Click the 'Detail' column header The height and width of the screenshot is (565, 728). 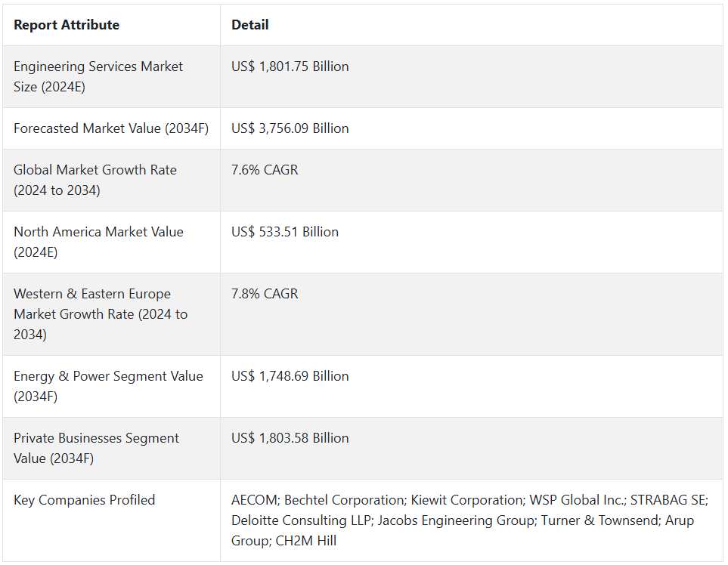pos(250,25)
